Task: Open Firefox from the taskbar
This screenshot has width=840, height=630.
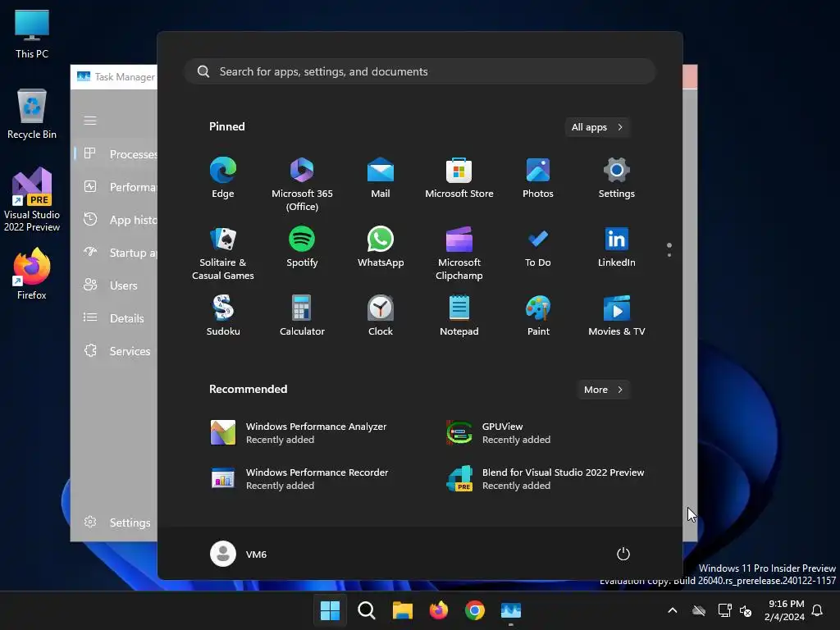Action: click(439, 610)
